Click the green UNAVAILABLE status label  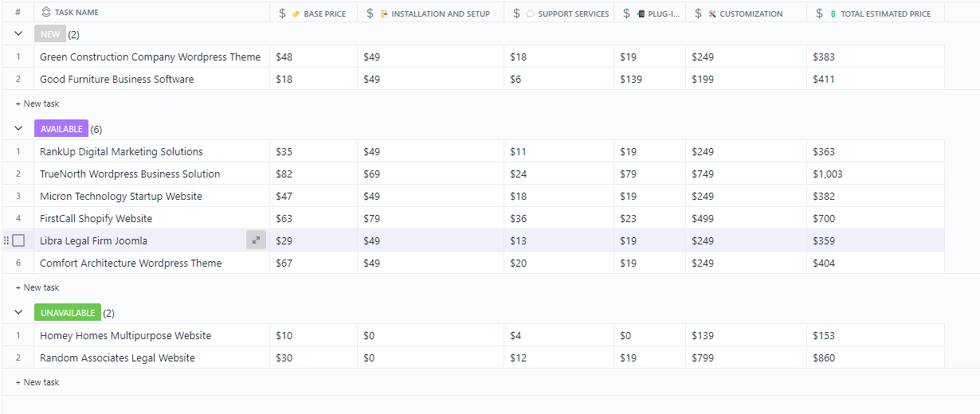(x=68, y=313)
